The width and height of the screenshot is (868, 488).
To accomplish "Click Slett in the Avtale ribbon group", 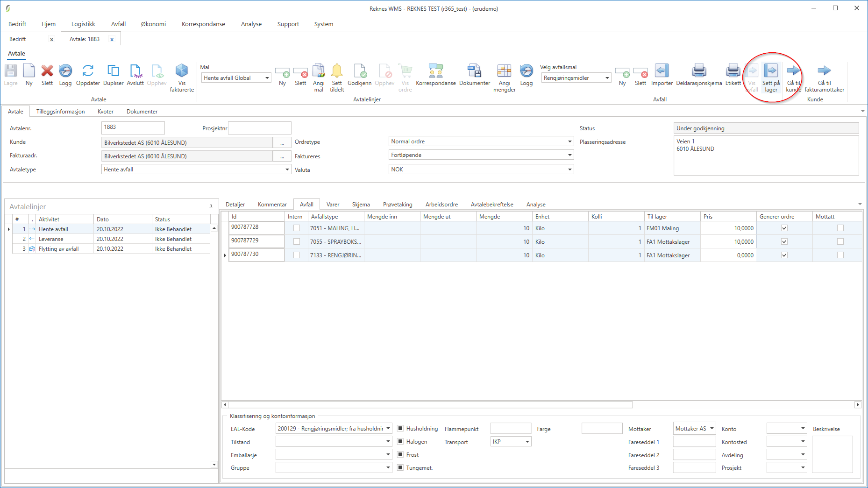I will (47, 75).
